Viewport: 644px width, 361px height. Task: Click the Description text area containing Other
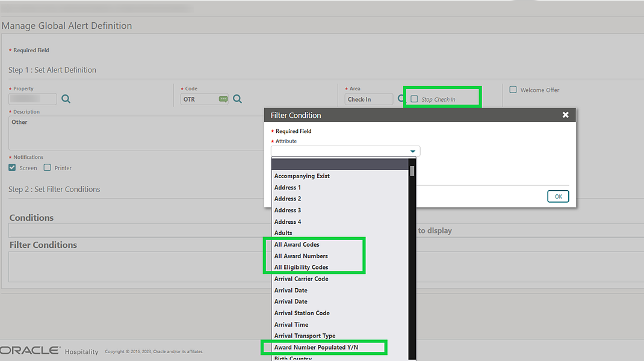pos(137,133)
